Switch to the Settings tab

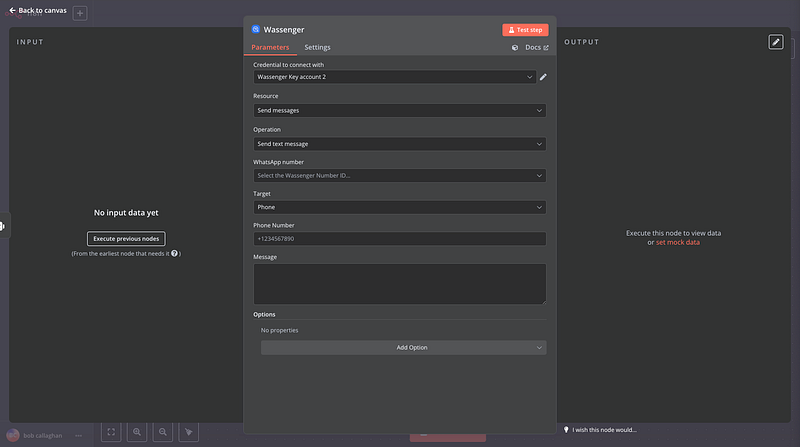tap(317, 47)
